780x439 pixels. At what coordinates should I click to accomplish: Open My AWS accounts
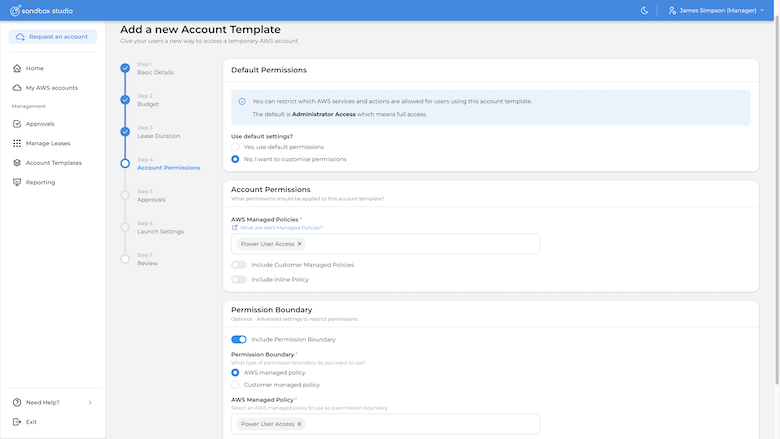pos(53,88)
